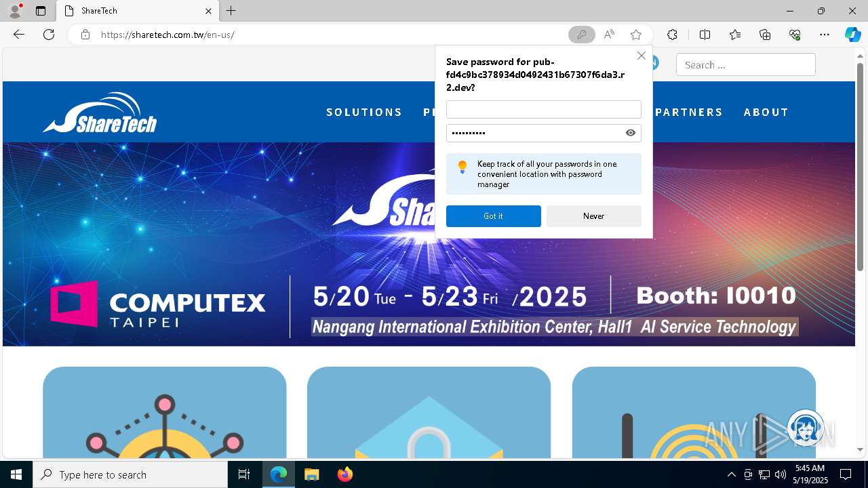
Task: Open Microsoft Edge from taskbar
Action: pos(279,474)
